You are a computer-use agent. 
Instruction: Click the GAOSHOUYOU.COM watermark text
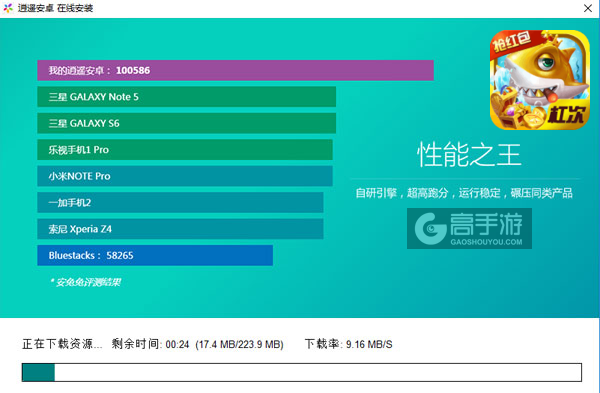[486, 242]
